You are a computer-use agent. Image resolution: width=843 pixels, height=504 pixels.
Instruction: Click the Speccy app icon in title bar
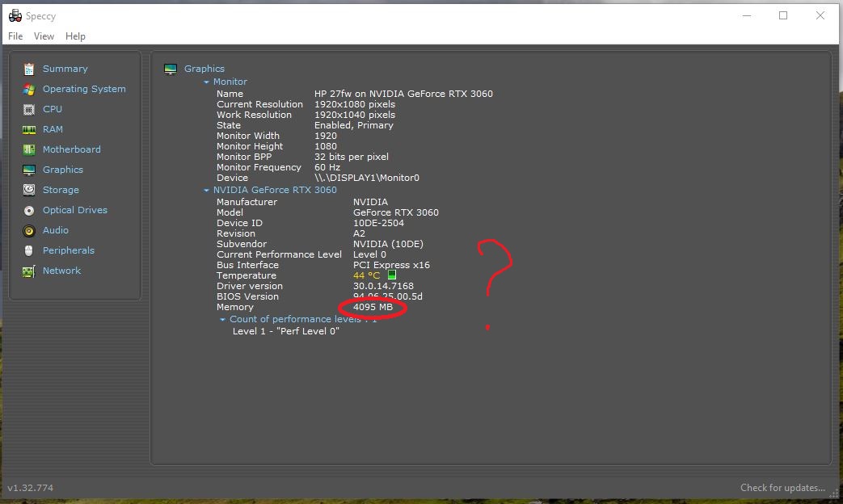(x=15, y=16)
